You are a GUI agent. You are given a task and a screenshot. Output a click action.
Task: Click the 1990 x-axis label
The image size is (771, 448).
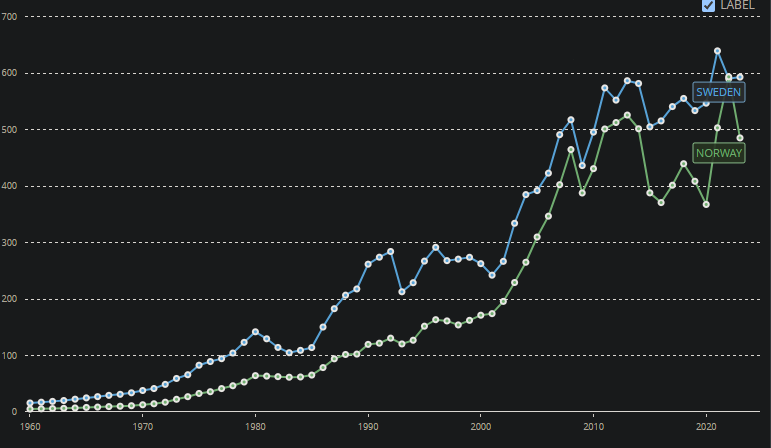coord(368,427)
